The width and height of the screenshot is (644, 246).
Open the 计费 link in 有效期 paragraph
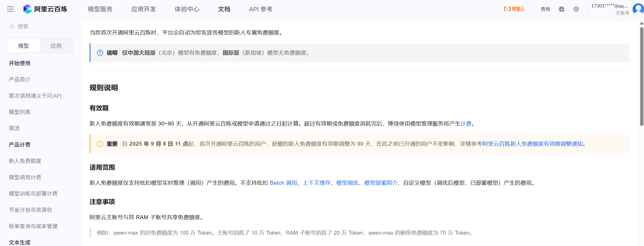pyautogui.click(x=466, y=124)
